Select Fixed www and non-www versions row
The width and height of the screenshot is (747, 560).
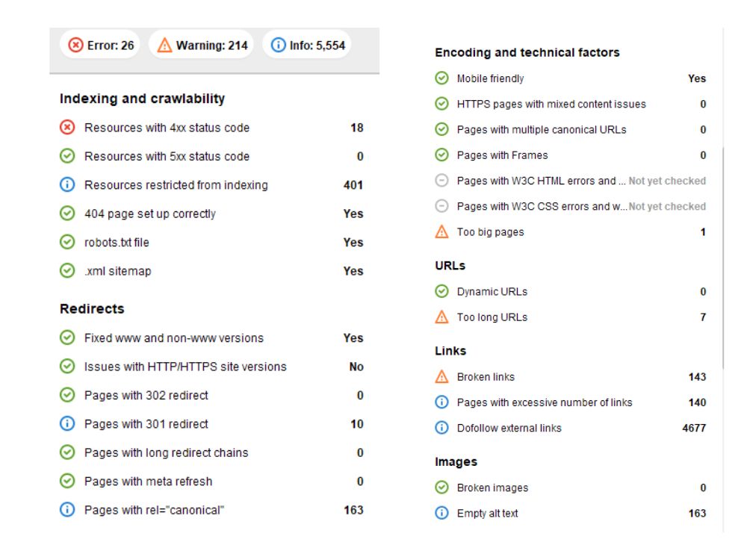tap(211, 338)
